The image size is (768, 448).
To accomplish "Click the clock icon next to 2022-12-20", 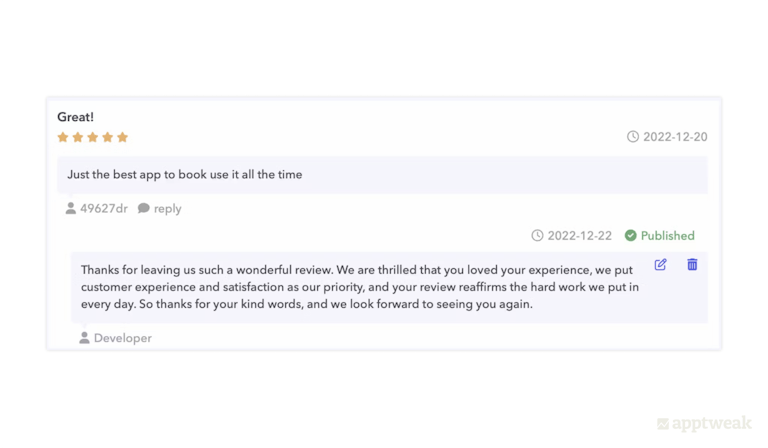I will pos(633,137).
